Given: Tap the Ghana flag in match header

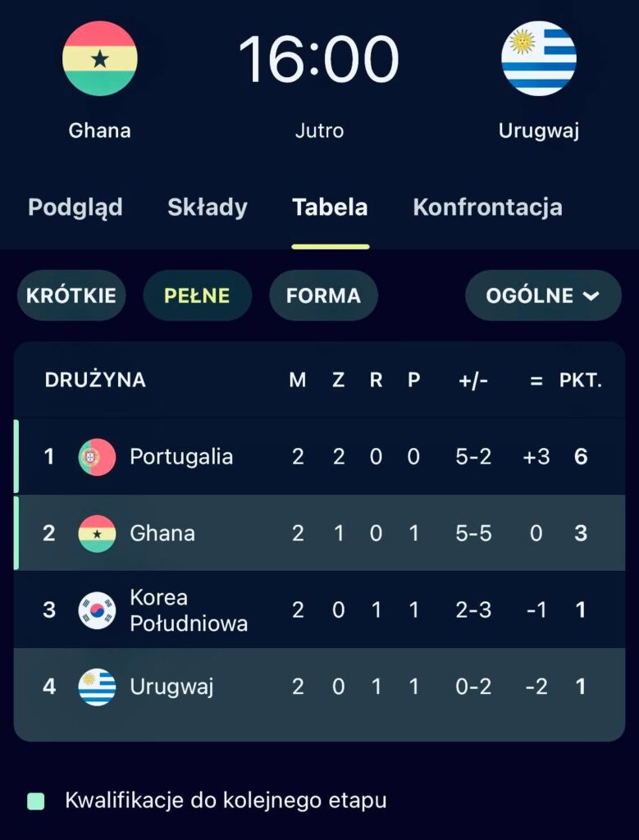Looking at the screenshot, I should click(x=100, y=59).
